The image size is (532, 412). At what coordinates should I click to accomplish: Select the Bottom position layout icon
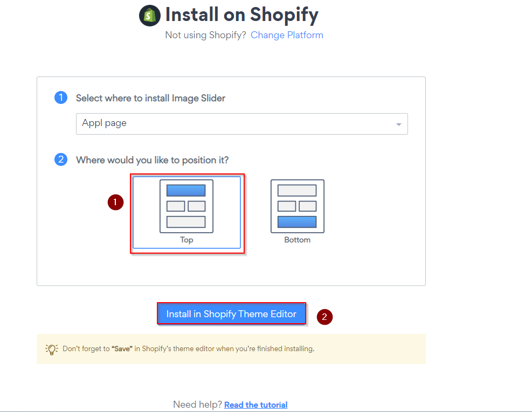coord(297,206)
